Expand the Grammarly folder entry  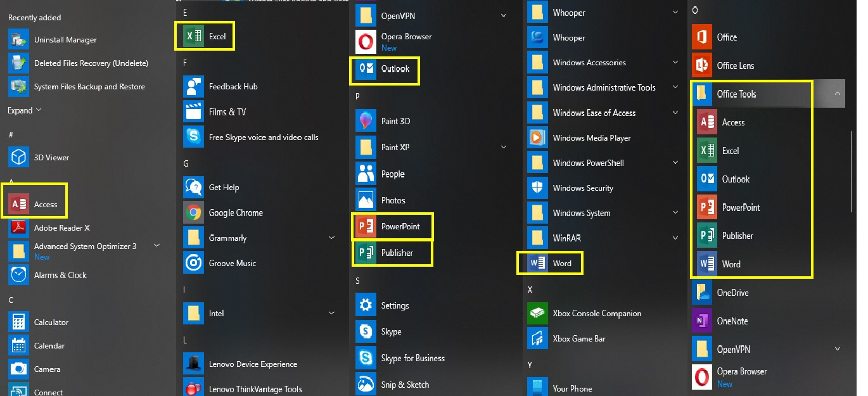(x=331, y=237)
